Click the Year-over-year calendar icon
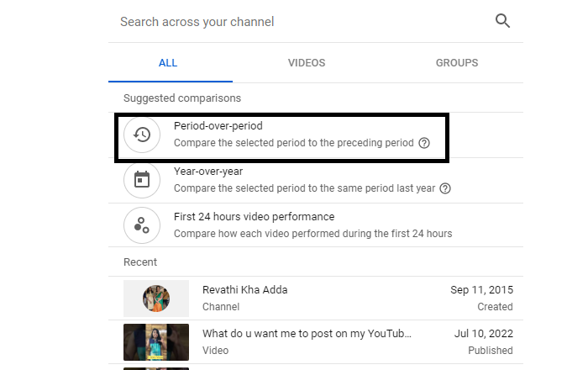 142,179
